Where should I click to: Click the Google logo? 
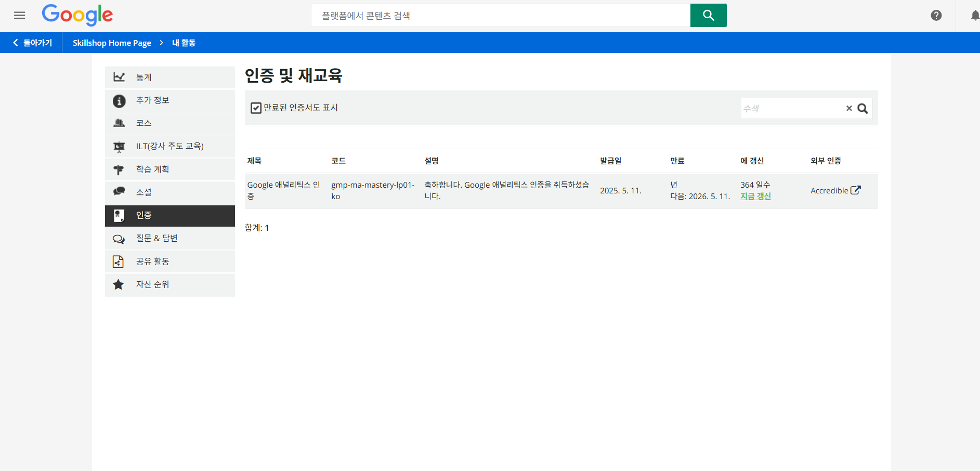pos(77,15)
